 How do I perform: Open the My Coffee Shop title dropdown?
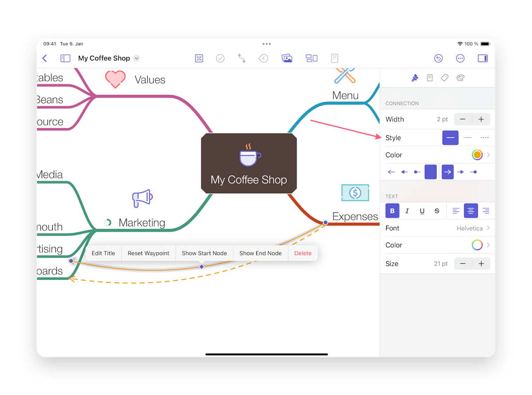(x=136, y=58)
